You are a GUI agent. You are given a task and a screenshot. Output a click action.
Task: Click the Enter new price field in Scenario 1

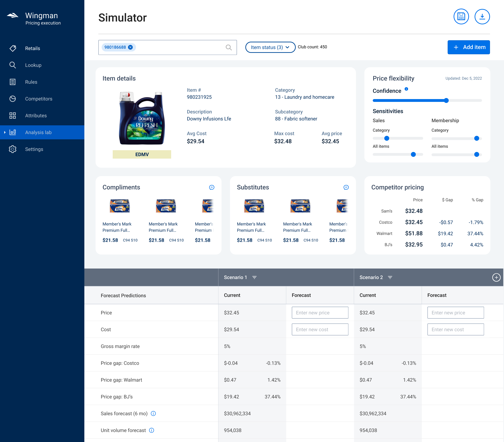tap(320, 312)
